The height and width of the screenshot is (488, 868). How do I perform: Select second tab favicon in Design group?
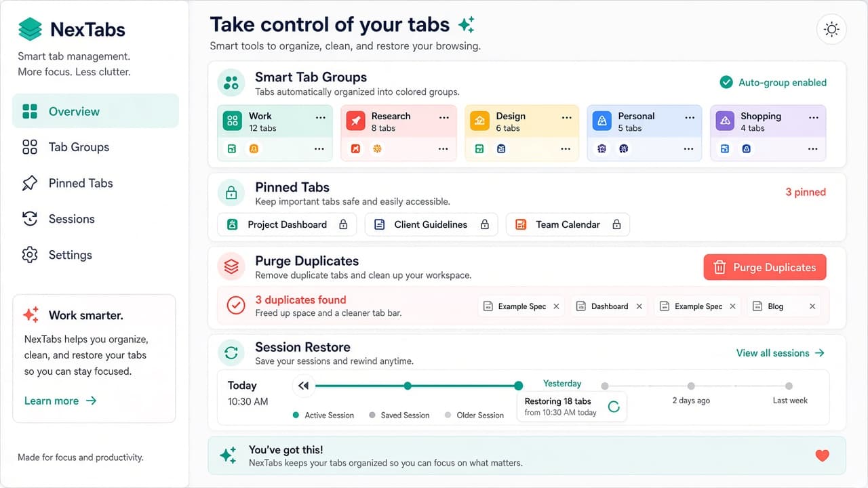pos(501,148)
